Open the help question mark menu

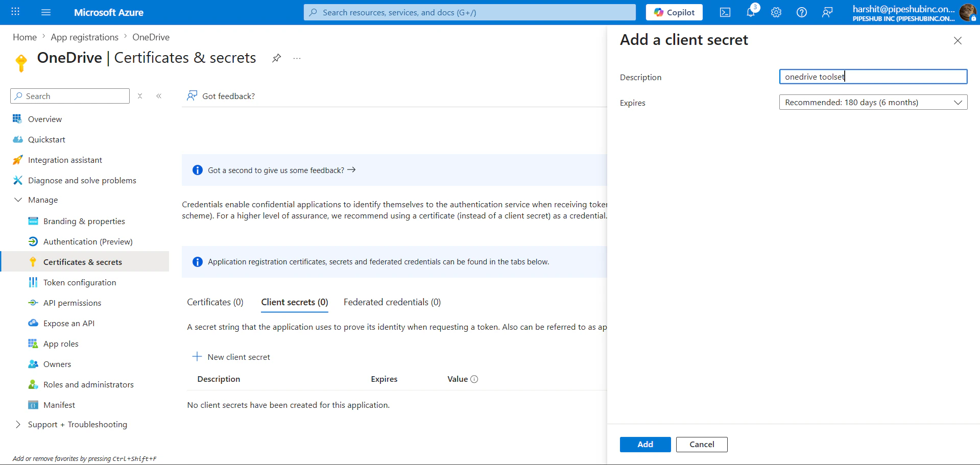(x=801, y=12)
